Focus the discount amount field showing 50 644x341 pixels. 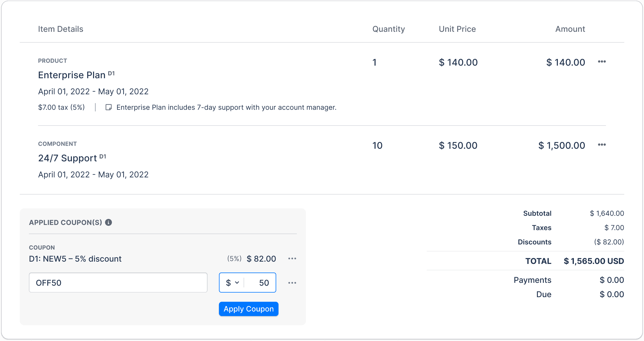pyautogui.click(x=260, y=283)
